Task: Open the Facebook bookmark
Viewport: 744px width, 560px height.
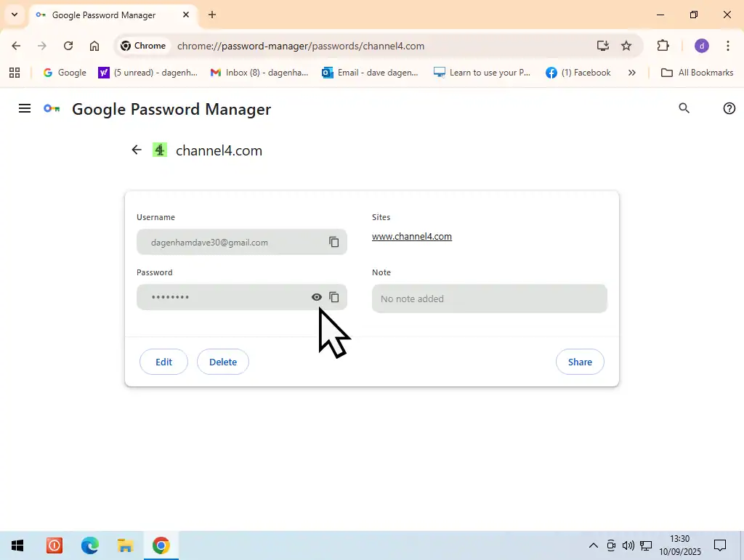Action: coord(578,73)
